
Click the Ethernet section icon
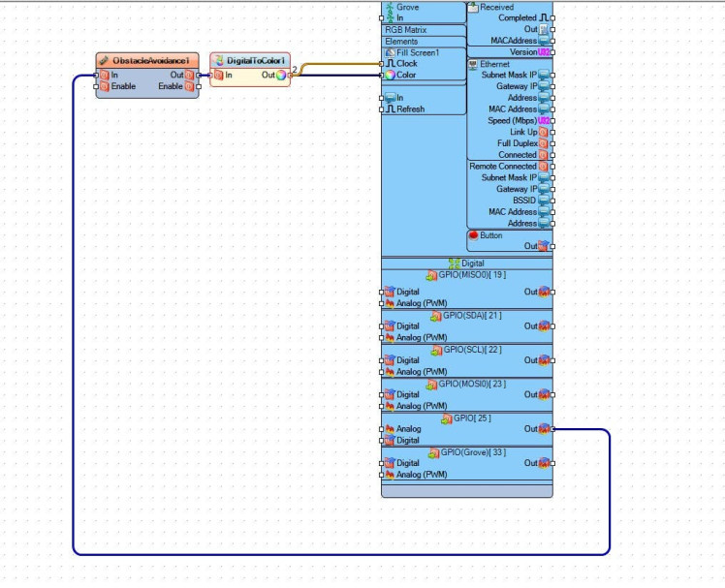coord(473,64)
